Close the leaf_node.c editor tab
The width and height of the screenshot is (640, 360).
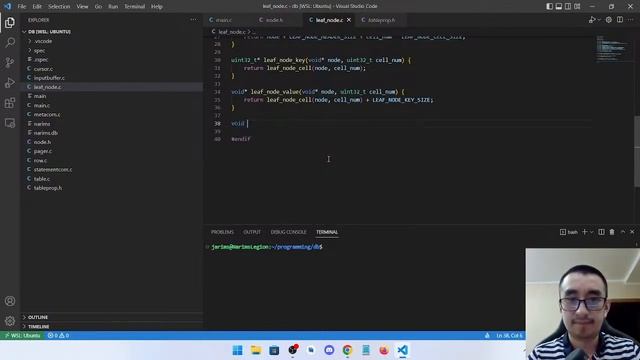349,20
